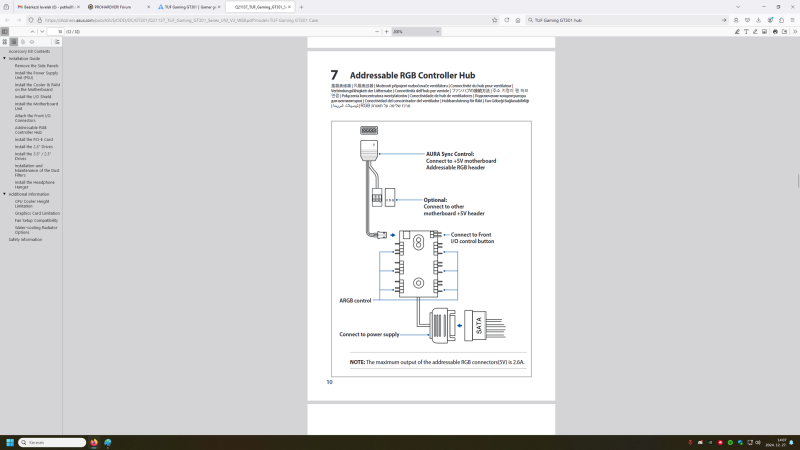Image resolution: width=800 pixels, height=450 pixels.
Task: Open Addressable RGB Controller Hub outline entry
Action: tap(31, 130)
